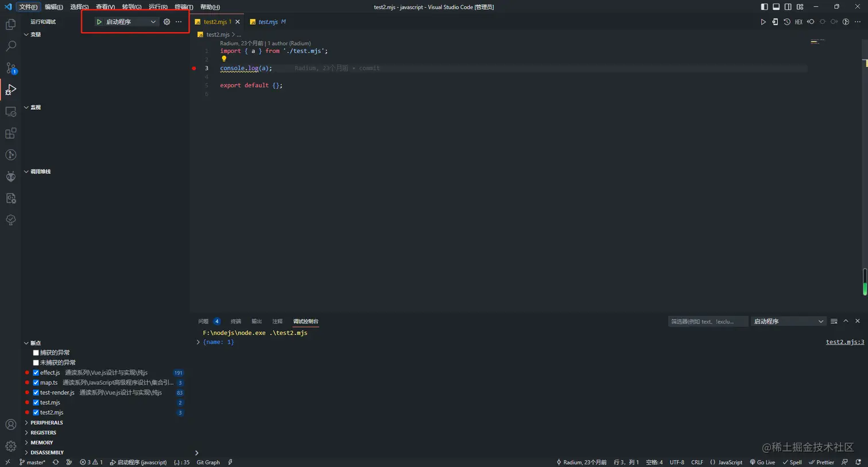Viewport: 868px width, 467px height.
Task: Uncheck map.ts breakpoint checkbox
Action: (36, 383)
